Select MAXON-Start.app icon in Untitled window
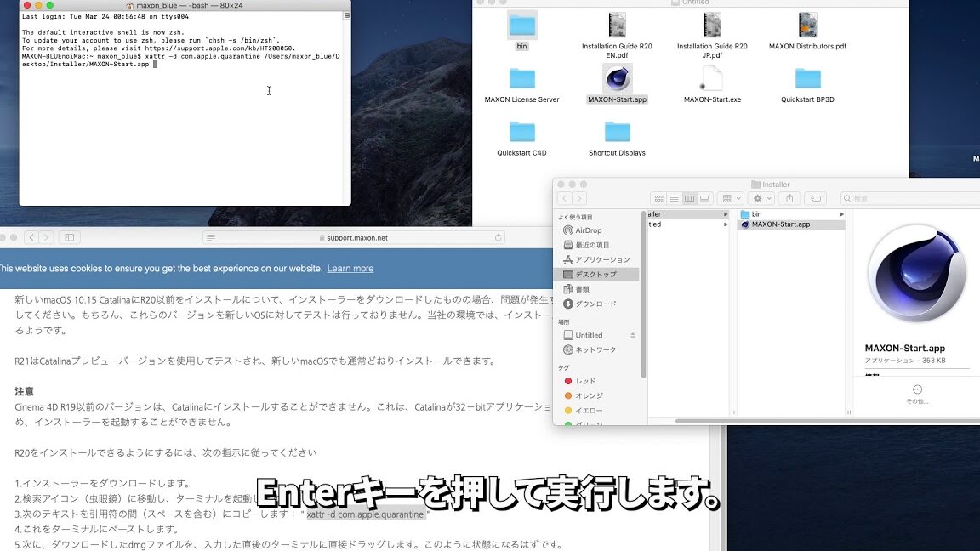 617,79
